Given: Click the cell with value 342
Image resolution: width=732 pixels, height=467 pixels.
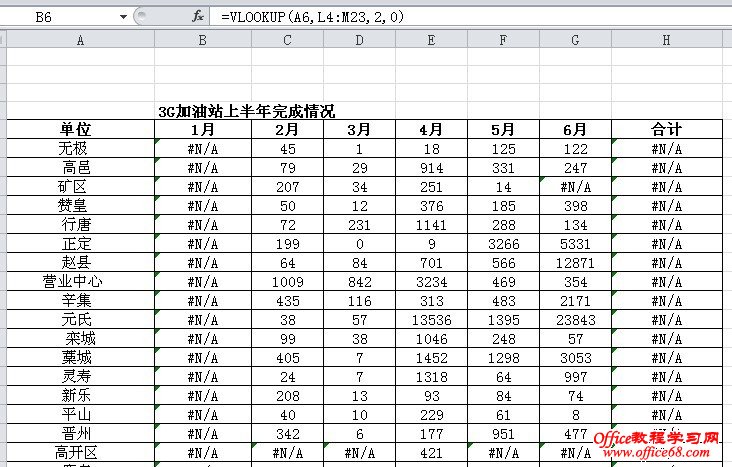Looking at the screenshot, I should [287, 434].
